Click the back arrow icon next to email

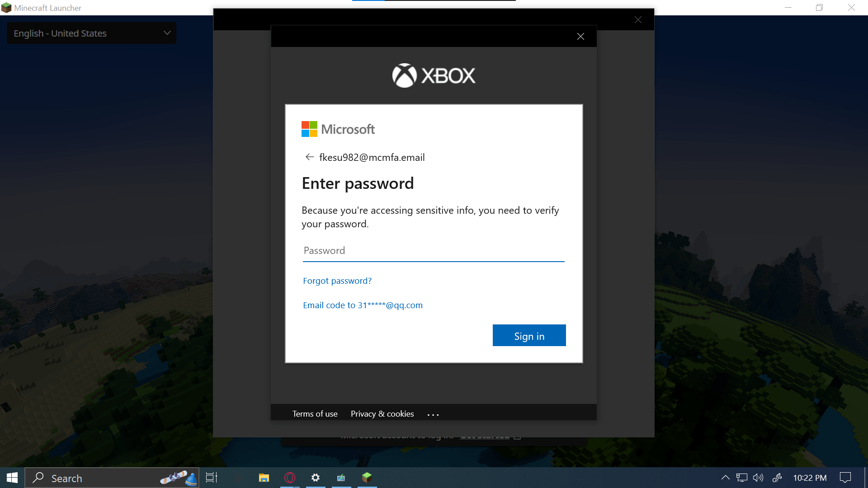308,157
